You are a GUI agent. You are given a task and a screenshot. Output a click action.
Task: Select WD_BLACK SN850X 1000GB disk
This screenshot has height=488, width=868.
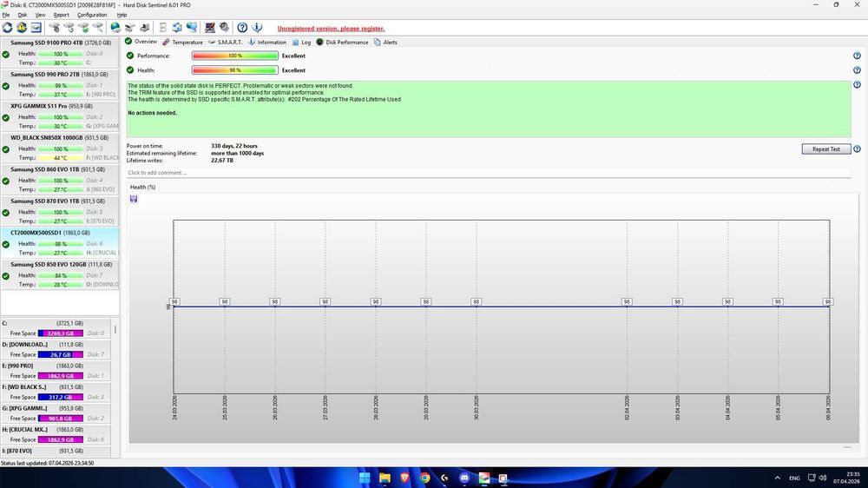pyautogui.click(x=60, y=148)
